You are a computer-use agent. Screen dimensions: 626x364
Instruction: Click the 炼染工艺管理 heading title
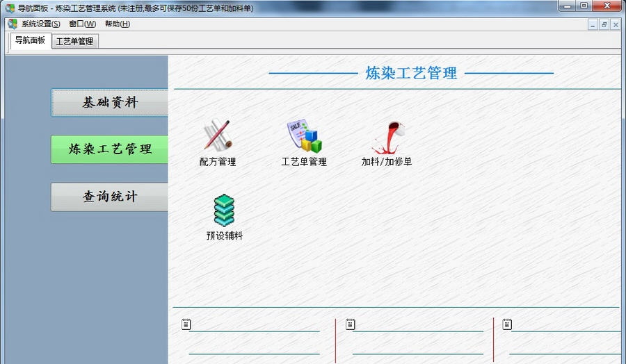(411, 74)
